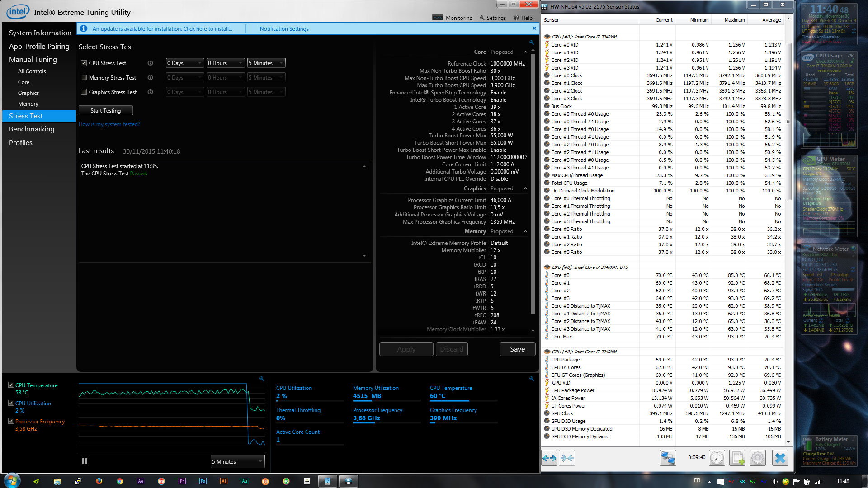Screen dimensions: 868x488
Task: Open Help in XTU top bar
Action: [x=523, y=18]
